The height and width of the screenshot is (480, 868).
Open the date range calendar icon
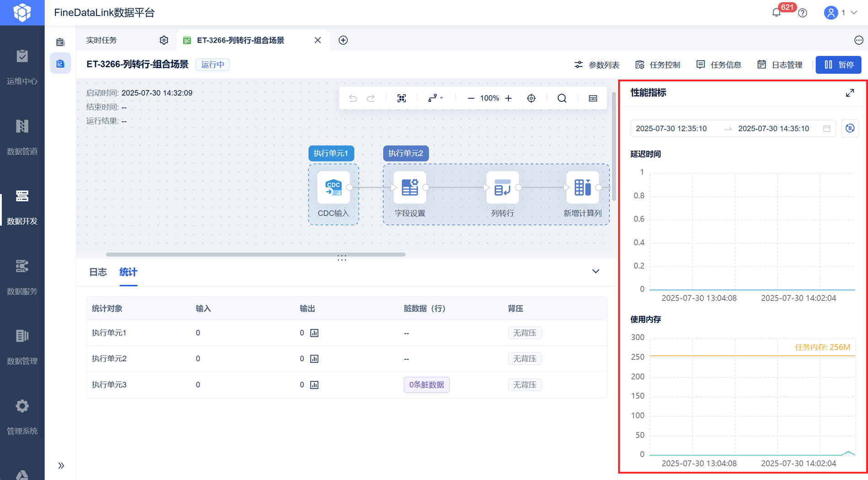827,128
